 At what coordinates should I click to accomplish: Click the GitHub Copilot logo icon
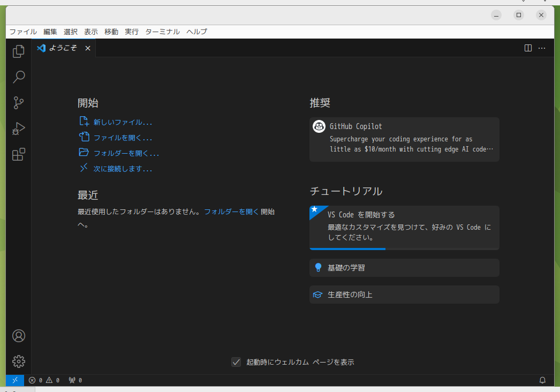319,126
